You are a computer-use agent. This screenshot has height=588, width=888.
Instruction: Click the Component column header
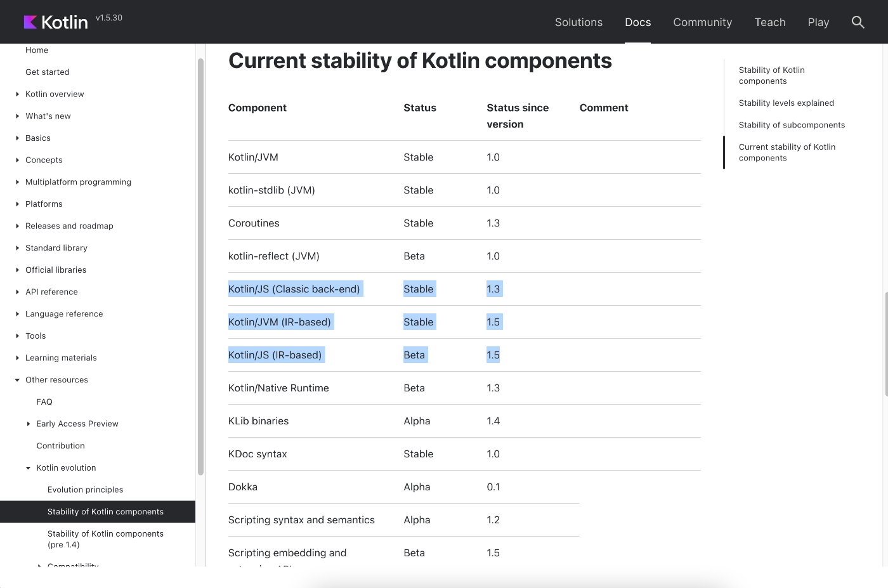(258, 108)
